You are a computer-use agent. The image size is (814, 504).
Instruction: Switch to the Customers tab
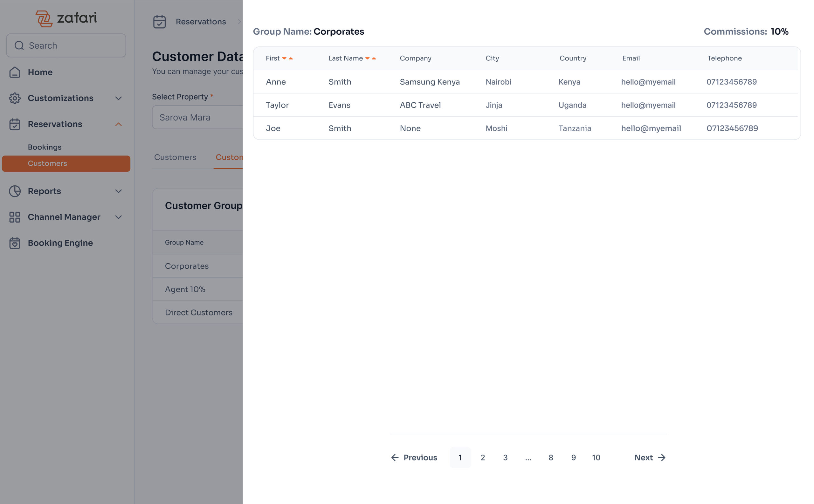175,157
